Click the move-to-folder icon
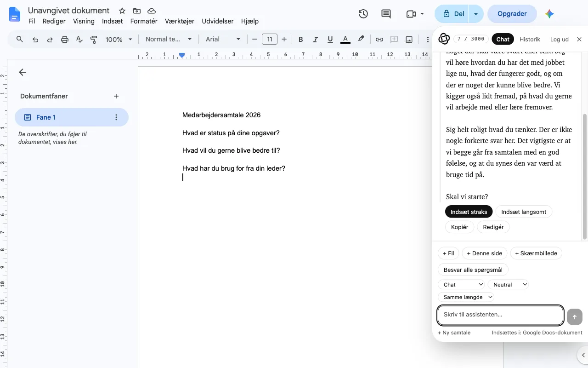The width and height of the screenshot is (588, 368). coord(136,11)
